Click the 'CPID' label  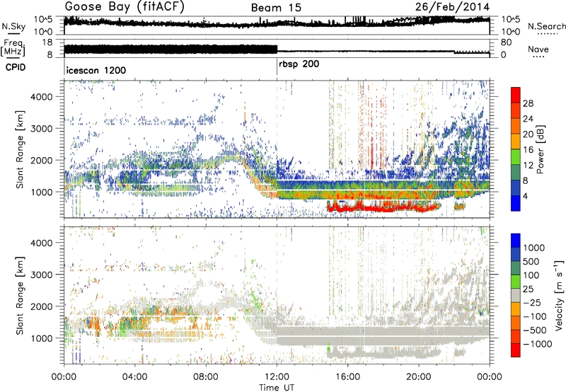[16, 67]
